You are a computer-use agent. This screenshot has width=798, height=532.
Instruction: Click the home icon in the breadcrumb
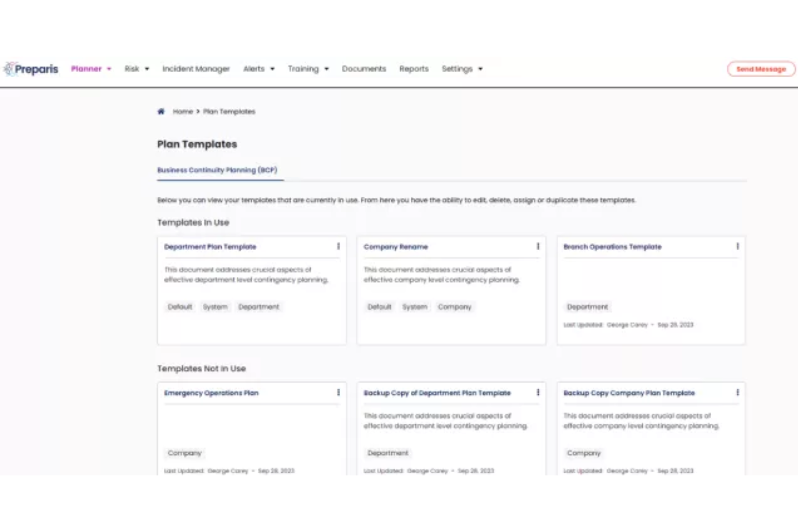tap(161, 111)
